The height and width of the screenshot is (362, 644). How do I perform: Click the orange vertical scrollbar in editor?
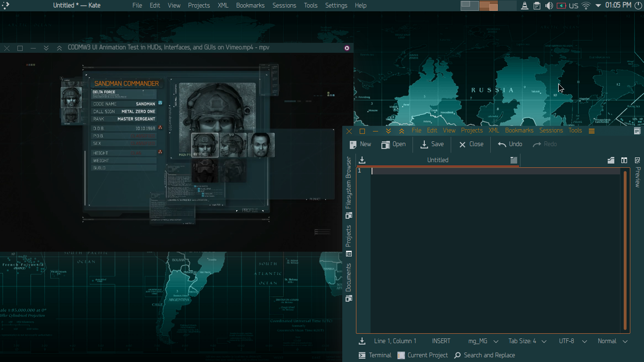pos(626,250)
